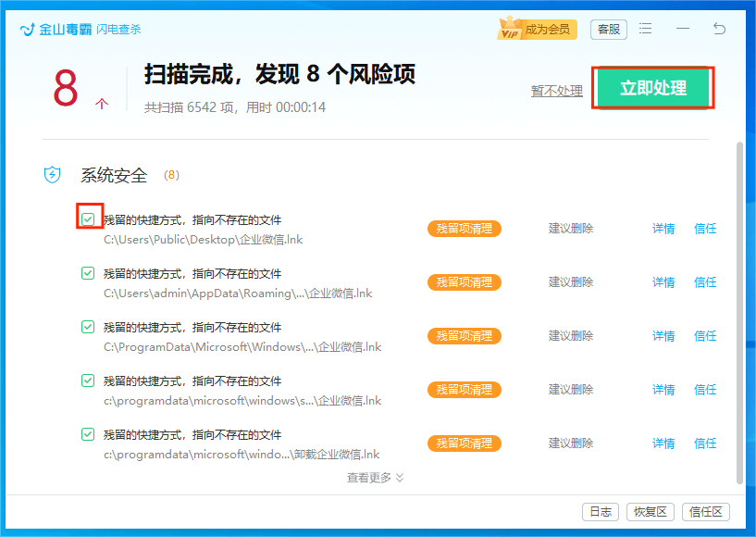Uncheck the Public Desktop 企业微信.lnk item
The height and width of the screenshot is (537, 756).
88,219
